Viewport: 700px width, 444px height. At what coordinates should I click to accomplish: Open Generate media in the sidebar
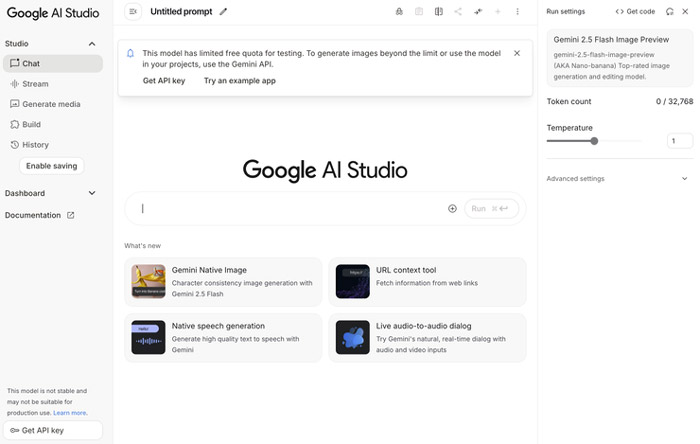pyautogui.click(x=53, y=104)
